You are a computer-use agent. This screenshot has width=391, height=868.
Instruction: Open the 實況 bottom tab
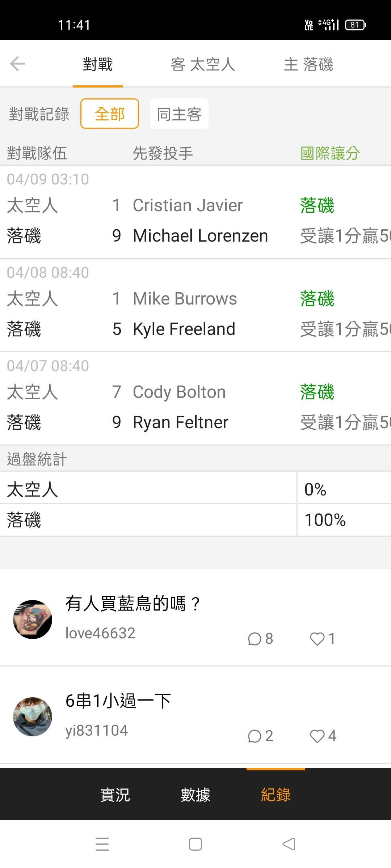pos(115,795)
